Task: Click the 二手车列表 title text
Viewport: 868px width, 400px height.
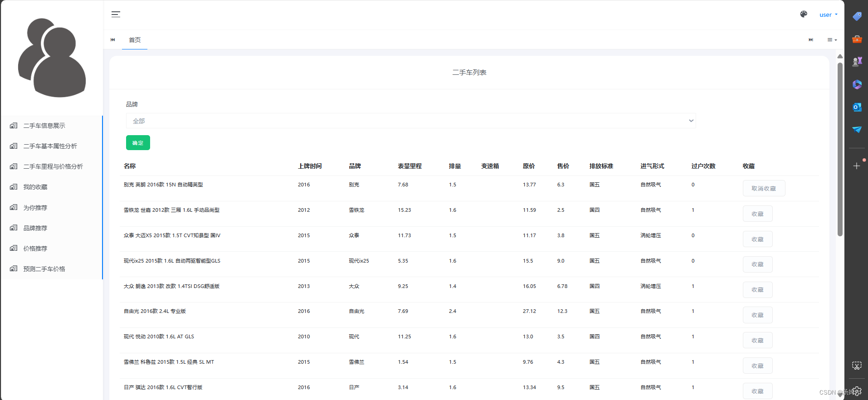Action: pyautogui.click(x=469, y=73)
